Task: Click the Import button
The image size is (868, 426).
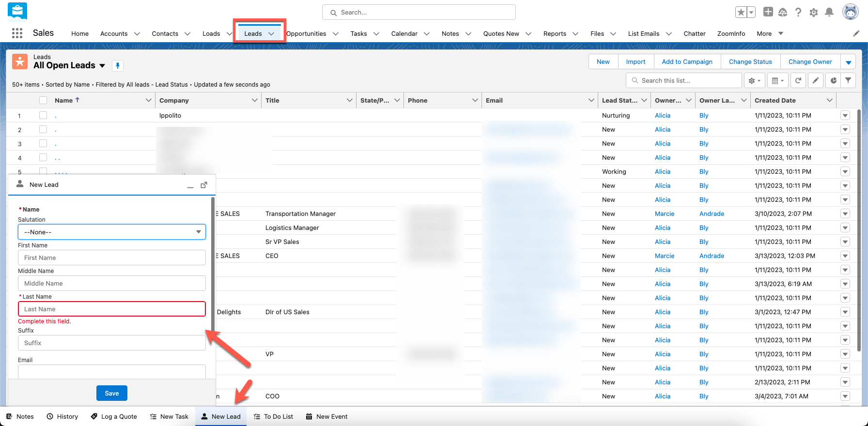Action: click(x=635, y=62)
